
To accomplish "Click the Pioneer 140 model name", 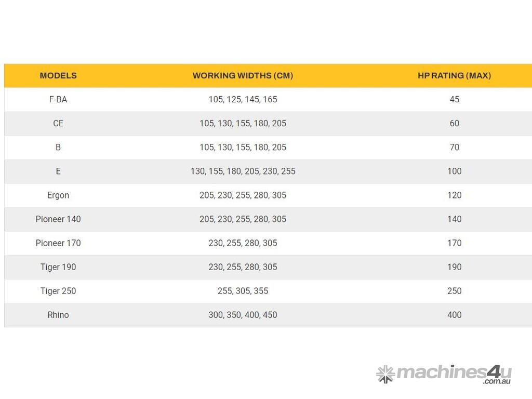I will pos(58,219).
